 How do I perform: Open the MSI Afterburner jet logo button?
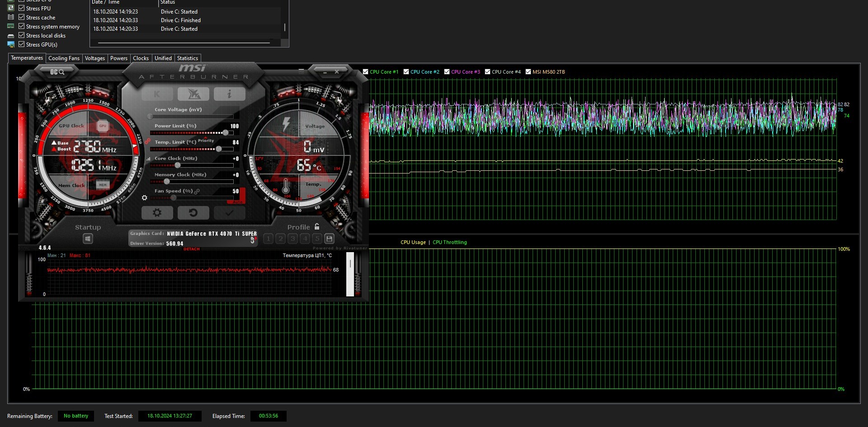[x=193, y=94]
